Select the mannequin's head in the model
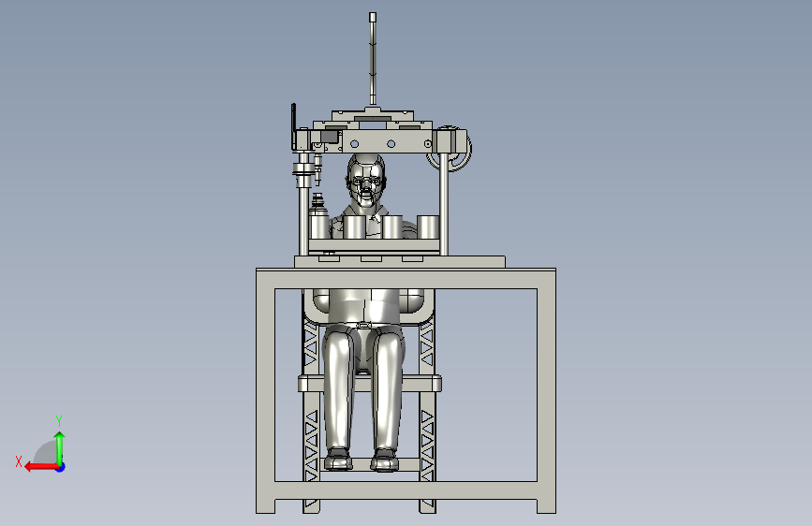 (366, 181)
